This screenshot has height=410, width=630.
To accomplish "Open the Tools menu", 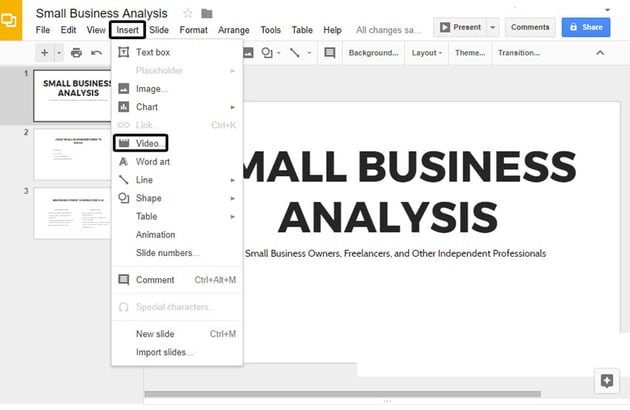I will click(x=270, y=30).
